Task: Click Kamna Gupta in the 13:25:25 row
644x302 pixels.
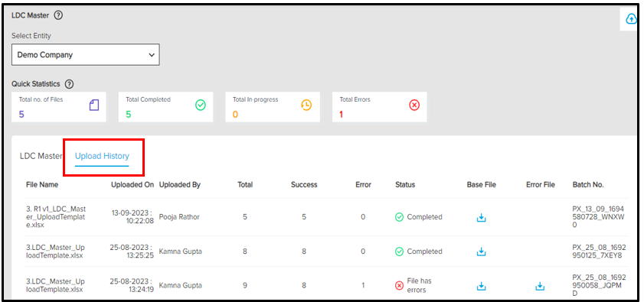Action: 180,252
